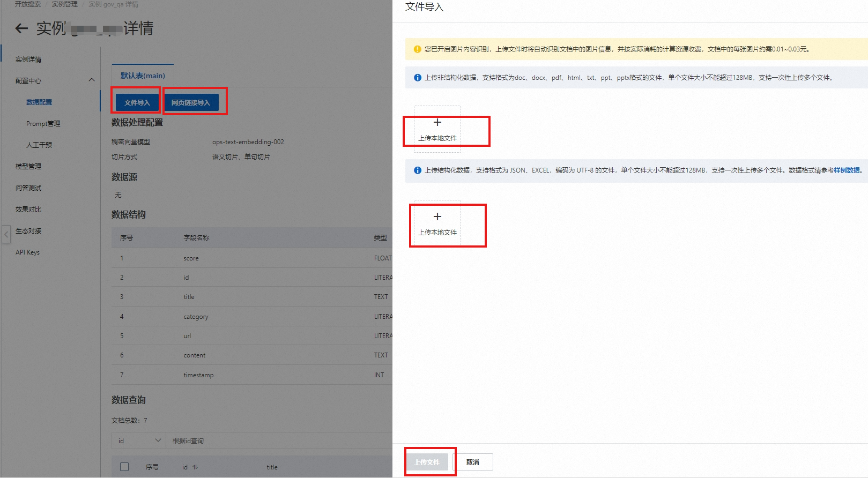The image size is (868, 478).
Task: Open 模型管理 in the sidebar
Action: [28, 167]
